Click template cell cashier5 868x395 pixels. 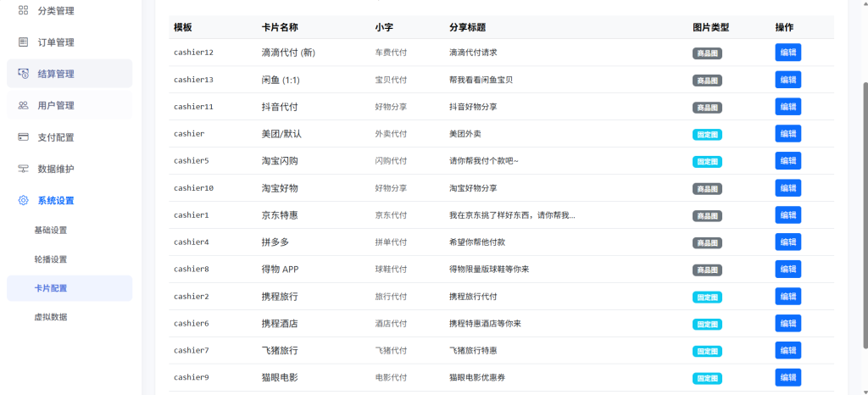coord(191,161)
